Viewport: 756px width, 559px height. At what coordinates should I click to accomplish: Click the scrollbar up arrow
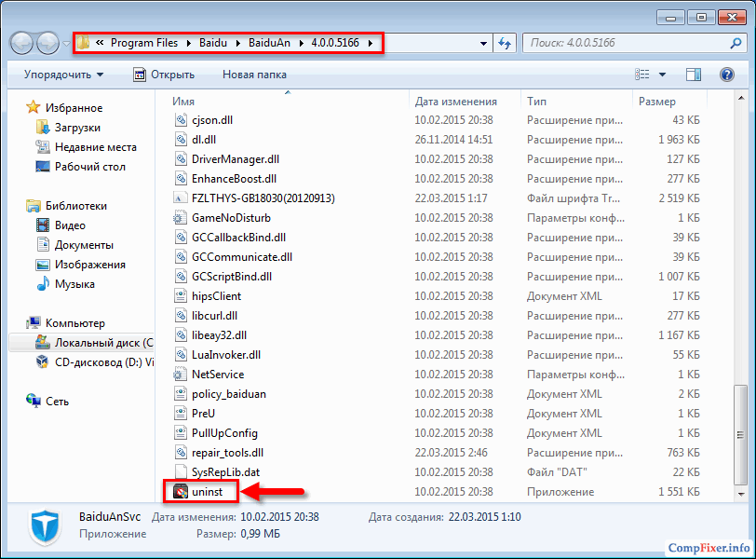[x=740, y=99]
